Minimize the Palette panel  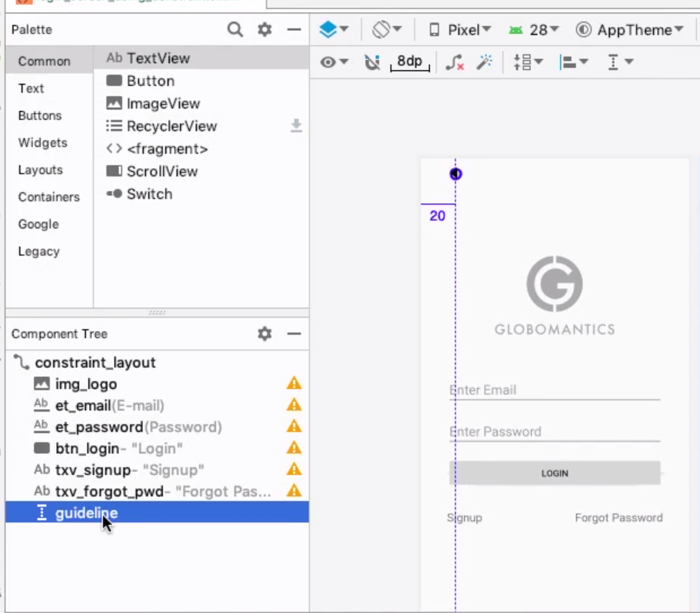[293, 29]
